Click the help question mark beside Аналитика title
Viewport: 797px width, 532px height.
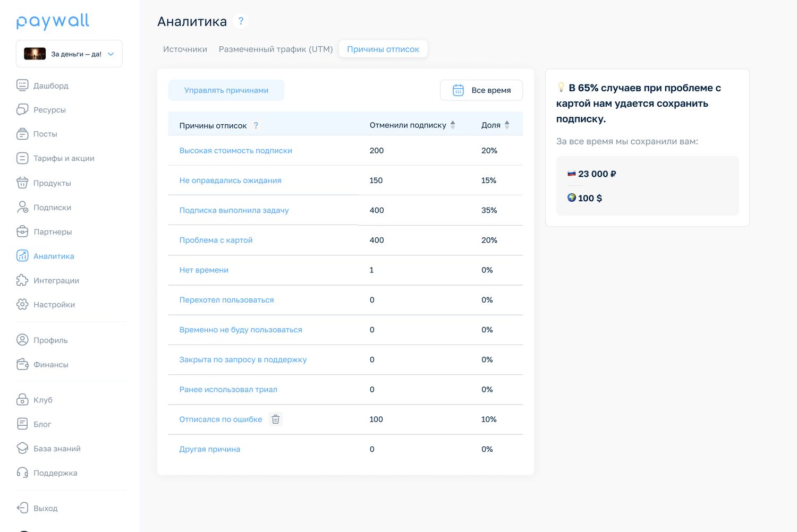[241, 21]
